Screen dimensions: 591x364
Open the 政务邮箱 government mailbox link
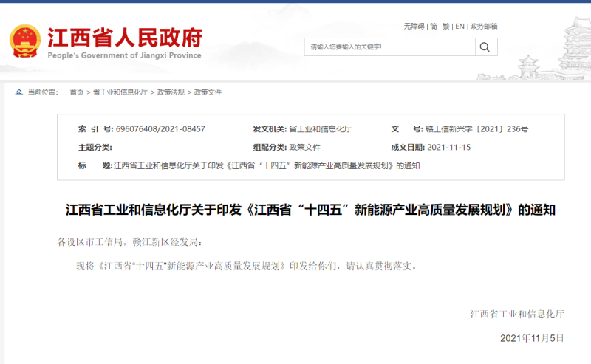484,26
